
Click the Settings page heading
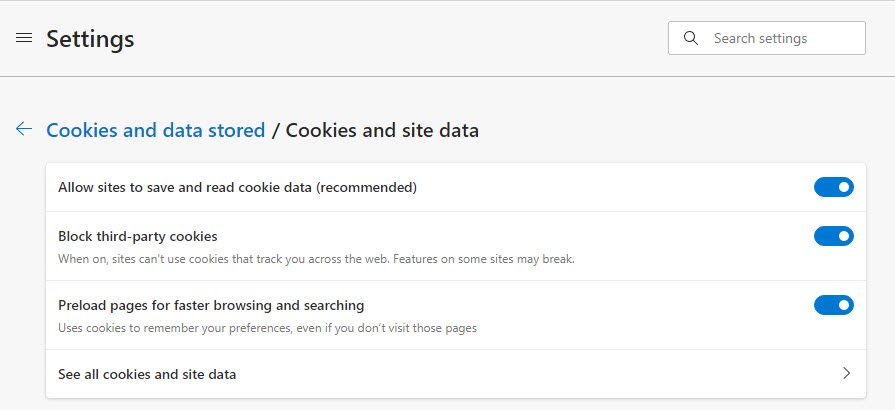[x=90, y=39]
